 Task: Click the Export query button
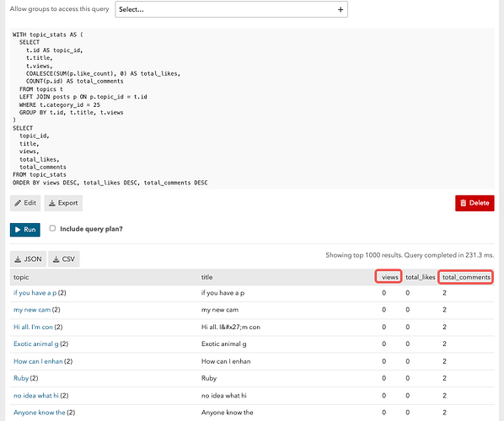point(63,203)
